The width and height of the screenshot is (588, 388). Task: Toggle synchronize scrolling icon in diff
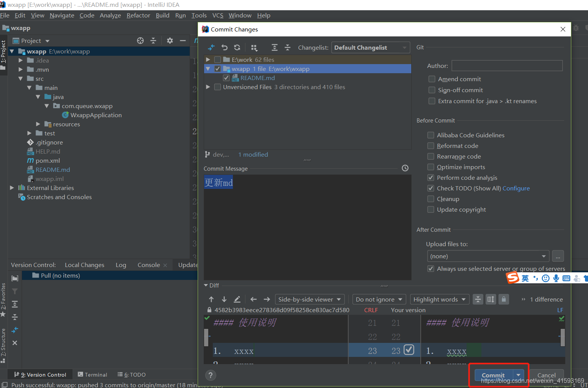click(x=491, y=299)
